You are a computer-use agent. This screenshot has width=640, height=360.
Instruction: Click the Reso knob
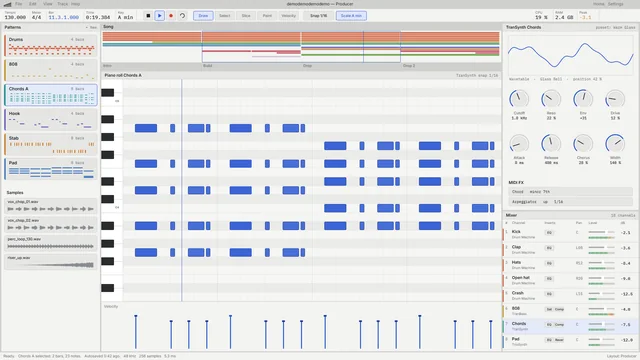tap(551, 99)
